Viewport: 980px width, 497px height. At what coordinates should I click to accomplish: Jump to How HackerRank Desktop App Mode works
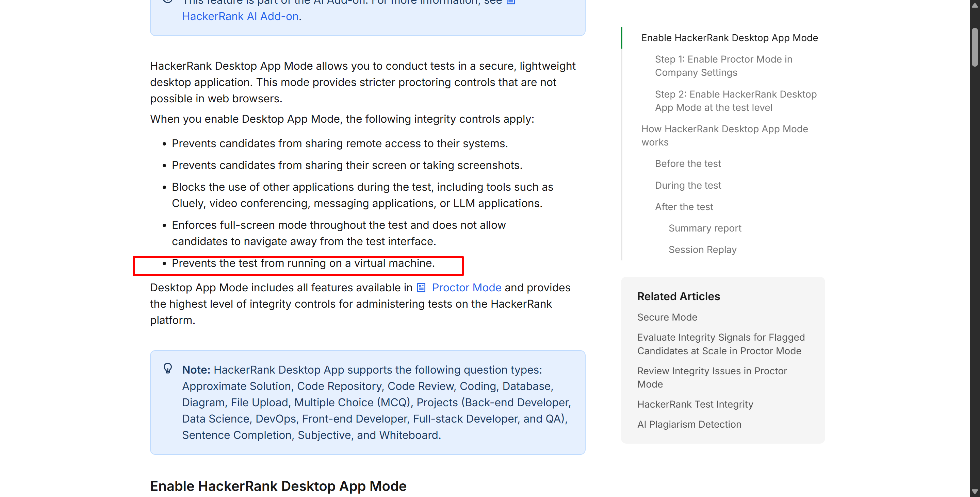[x=724, y=135]
